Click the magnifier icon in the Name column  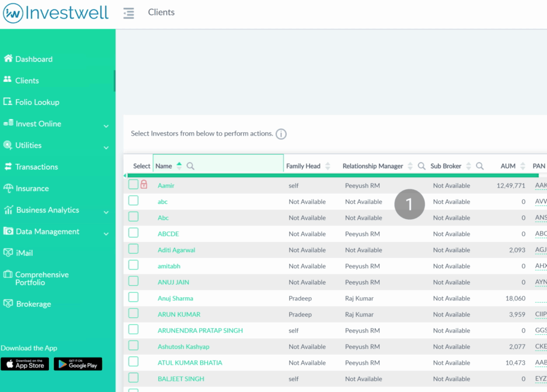(x=190, y=166)
